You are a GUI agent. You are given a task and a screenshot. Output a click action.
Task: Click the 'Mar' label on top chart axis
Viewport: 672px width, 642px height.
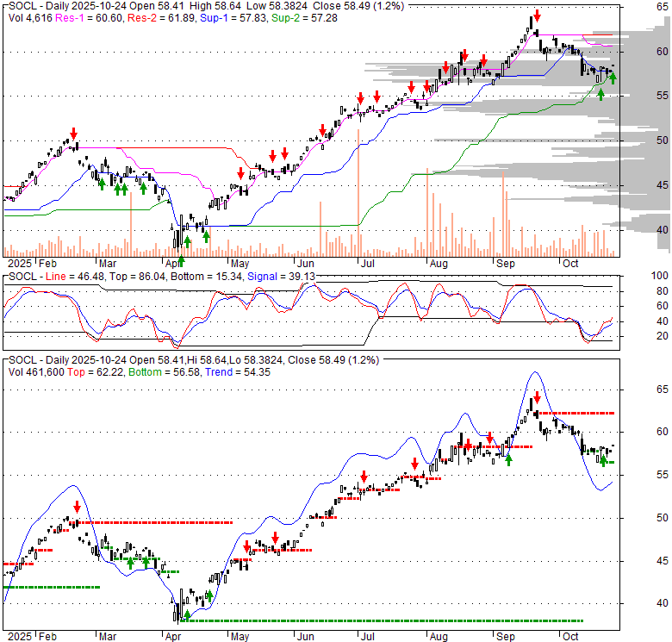[x=108, y=264]
